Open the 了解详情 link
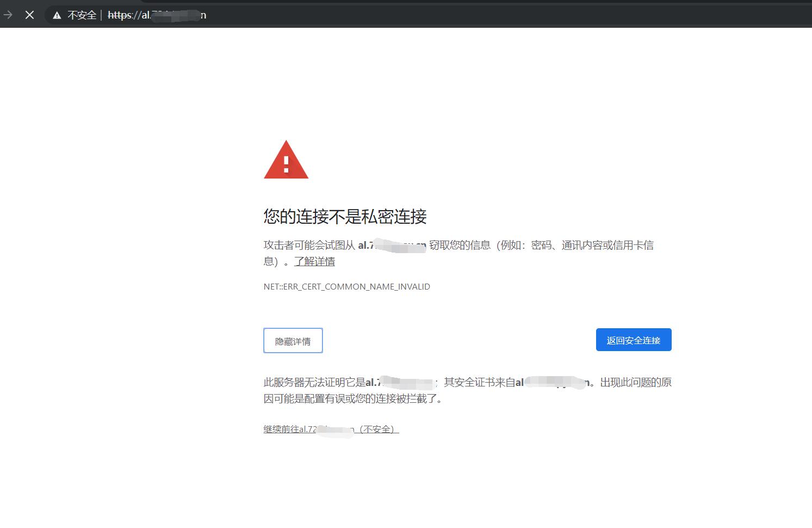The width and height of the screenshot is (812, 528). tap(314, 261)
